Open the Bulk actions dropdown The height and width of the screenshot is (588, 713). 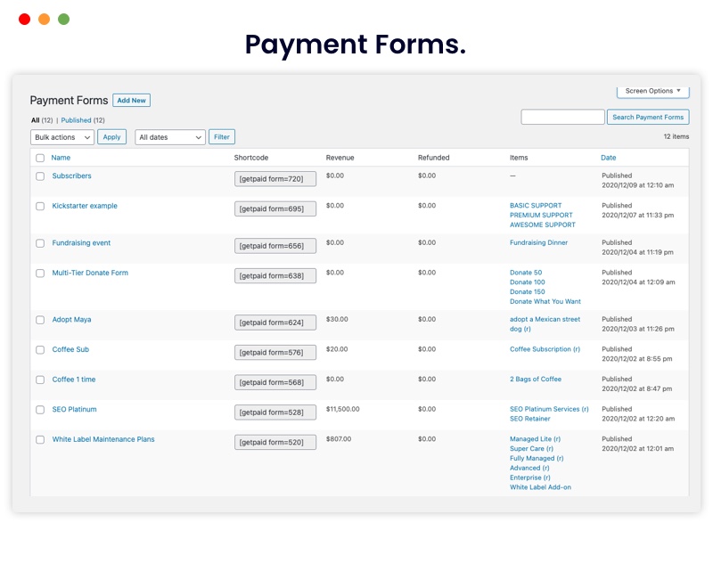pyautogui.click(x=62, y=137)
